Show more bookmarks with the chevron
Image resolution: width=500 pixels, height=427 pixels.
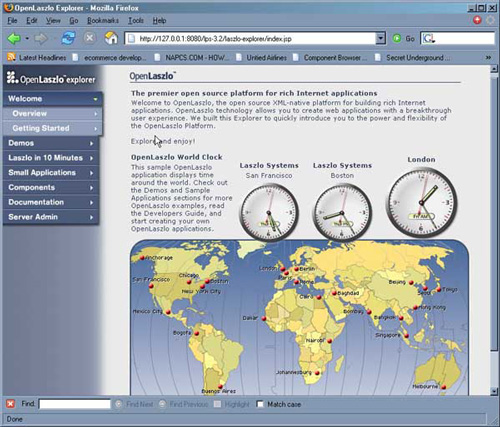[x=488, y=57]
